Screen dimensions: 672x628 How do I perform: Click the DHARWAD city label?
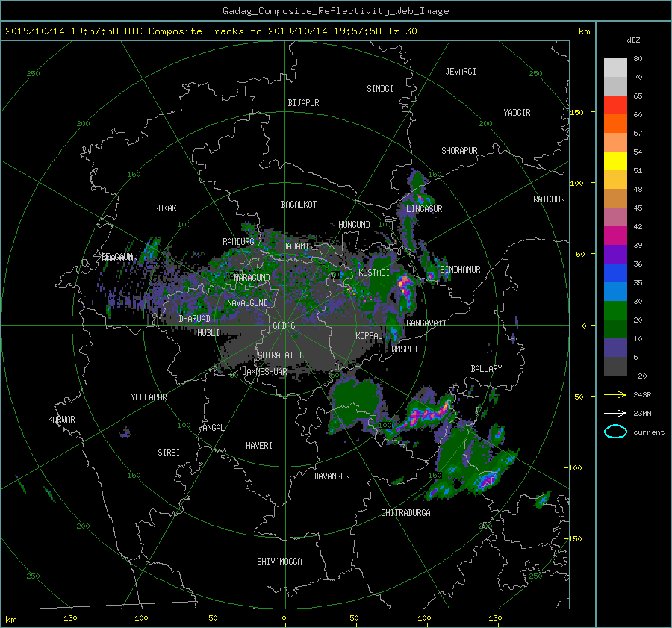pyautogui.click(x=194, y=319)
